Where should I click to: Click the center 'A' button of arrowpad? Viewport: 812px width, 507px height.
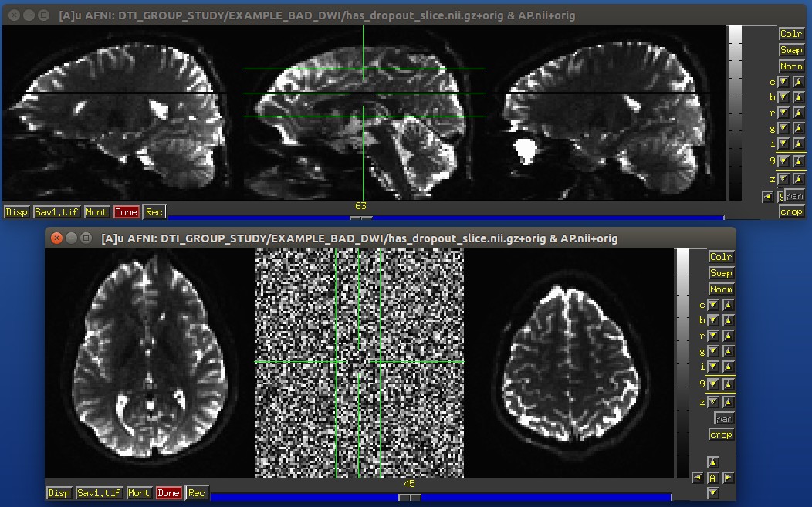(712, 478)
